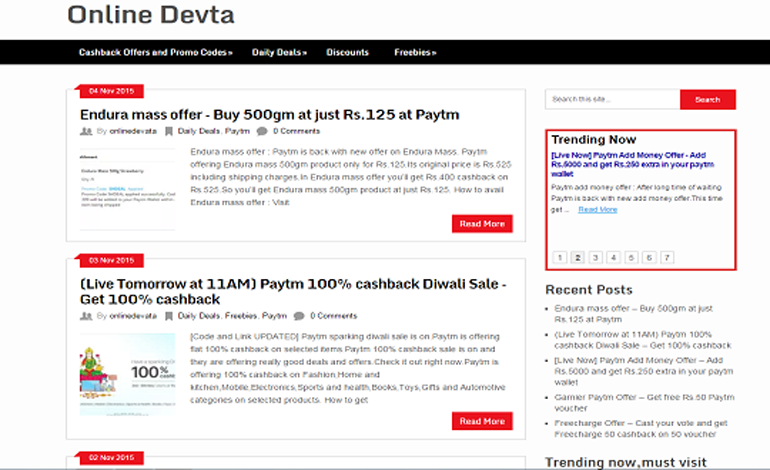
Task: Open trending Paytm Add Money Offer headline
Action: 632,164
